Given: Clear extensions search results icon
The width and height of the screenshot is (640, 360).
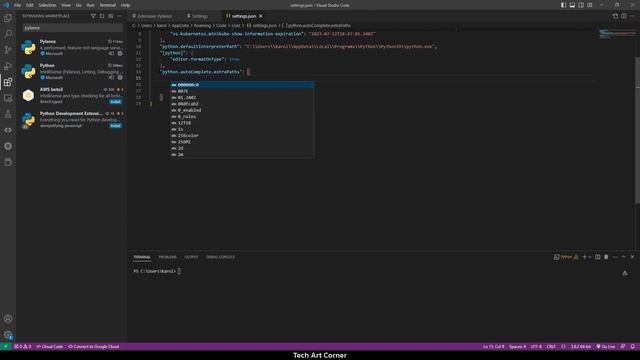Looking at the screenshot, I should (111, 16).
